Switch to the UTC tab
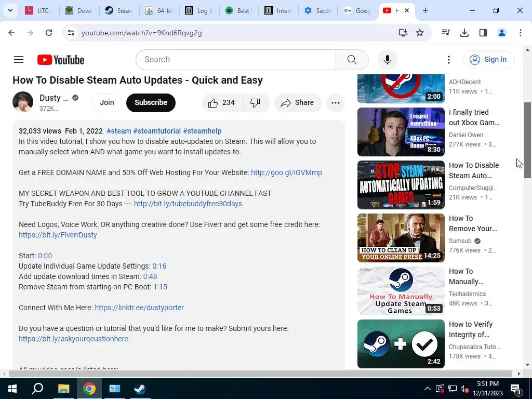Viewport: 532px width, 399px height. [x=39, y=10]
